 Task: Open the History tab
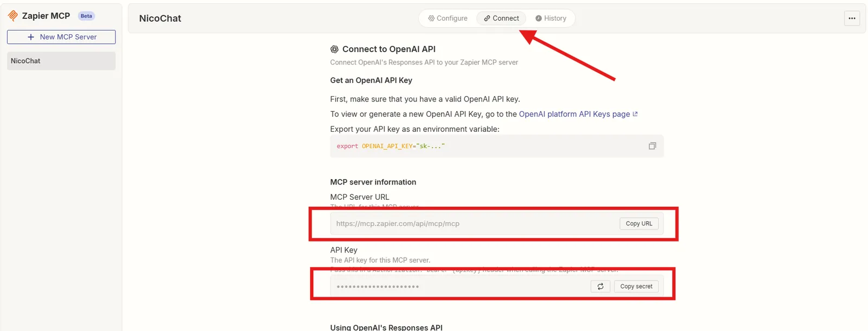pos(551,18)
